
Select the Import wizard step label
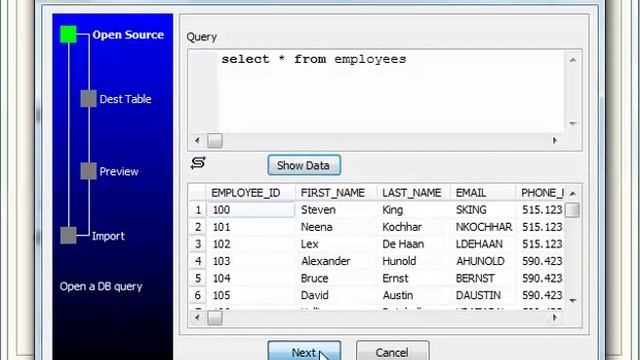click(108, 236)
